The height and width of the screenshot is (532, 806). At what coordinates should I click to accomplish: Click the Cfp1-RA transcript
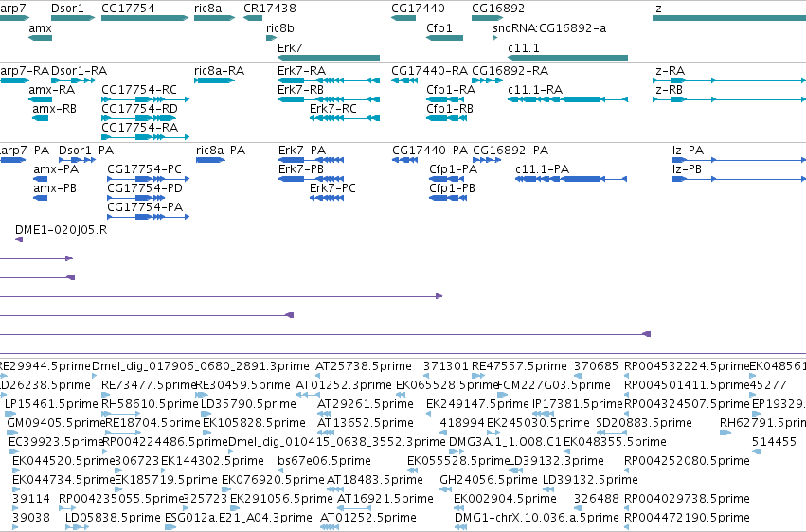[447, 99]
